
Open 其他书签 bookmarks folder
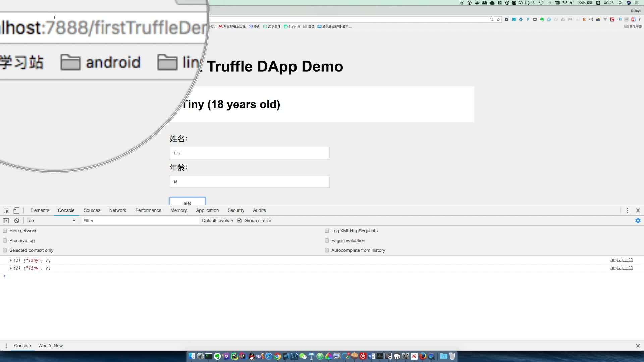click(633, 26)
